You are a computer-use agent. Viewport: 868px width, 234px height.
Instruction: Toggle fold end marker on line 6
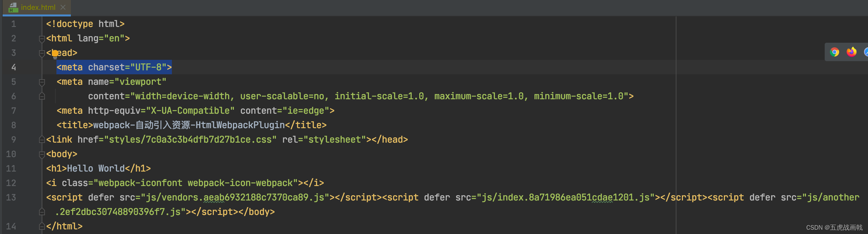tap(42, 96)
